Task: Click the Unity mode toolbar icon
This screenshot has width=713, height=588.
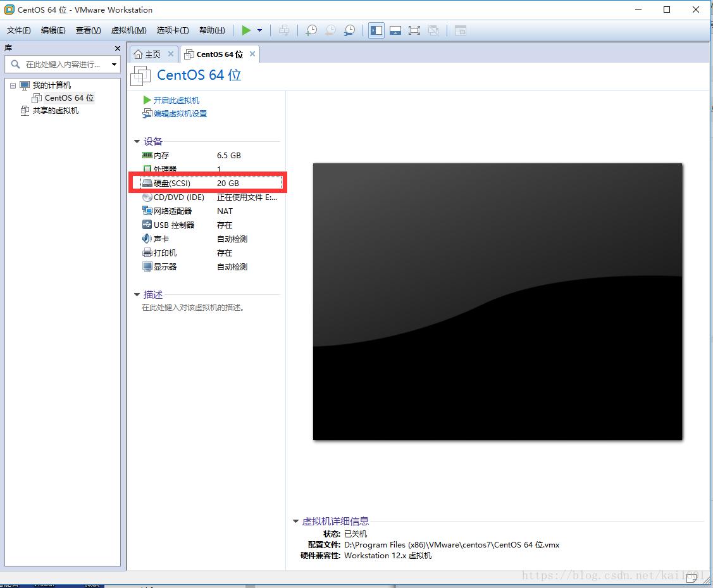Action: coord(433,30)
